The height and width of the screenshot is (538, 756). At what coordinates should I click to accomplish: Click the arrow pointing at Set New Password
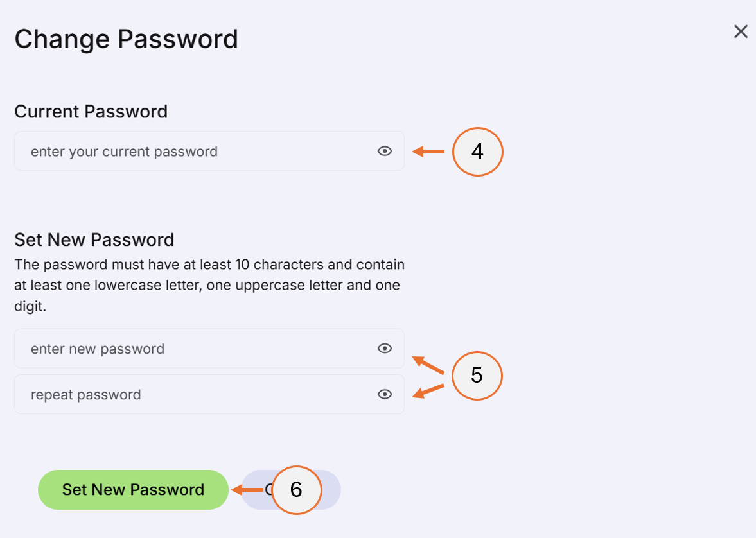(247, 490)
